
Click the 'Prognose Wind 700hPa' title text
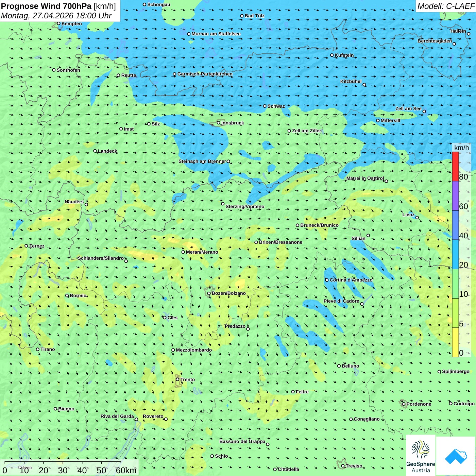point(46,6)
